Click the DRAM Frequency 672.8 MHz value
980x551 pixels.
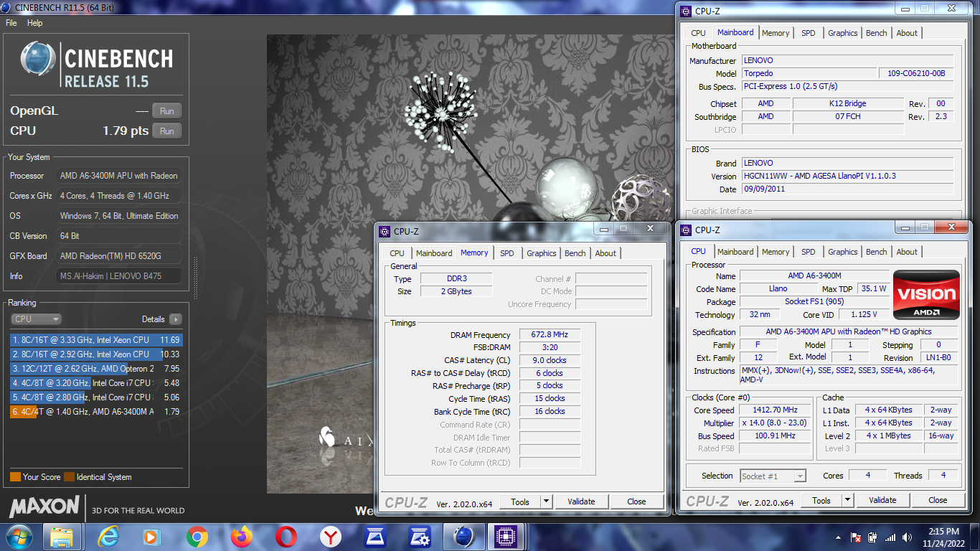click(550, 335)
